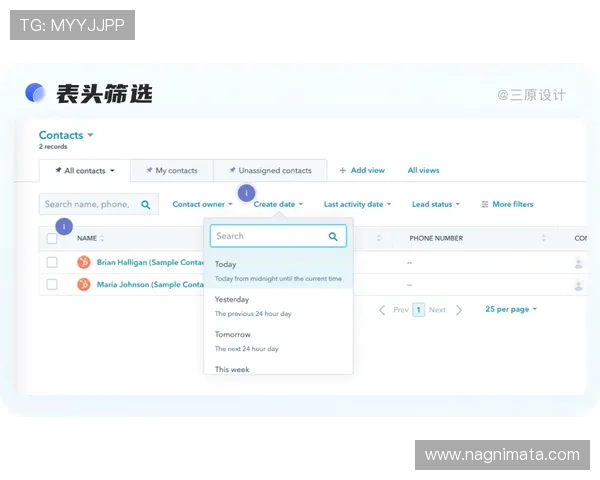Click the info bubble above NAME header checkbox
Image resolution: width=600 pixels, height=480 pixels.
64,227
